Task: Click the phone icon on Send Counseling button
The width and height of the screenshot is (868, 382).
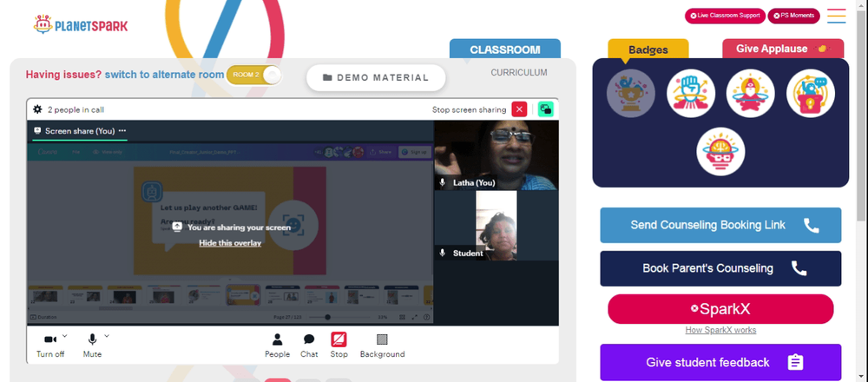Action: pyautogui.click(x=811, y=226)
